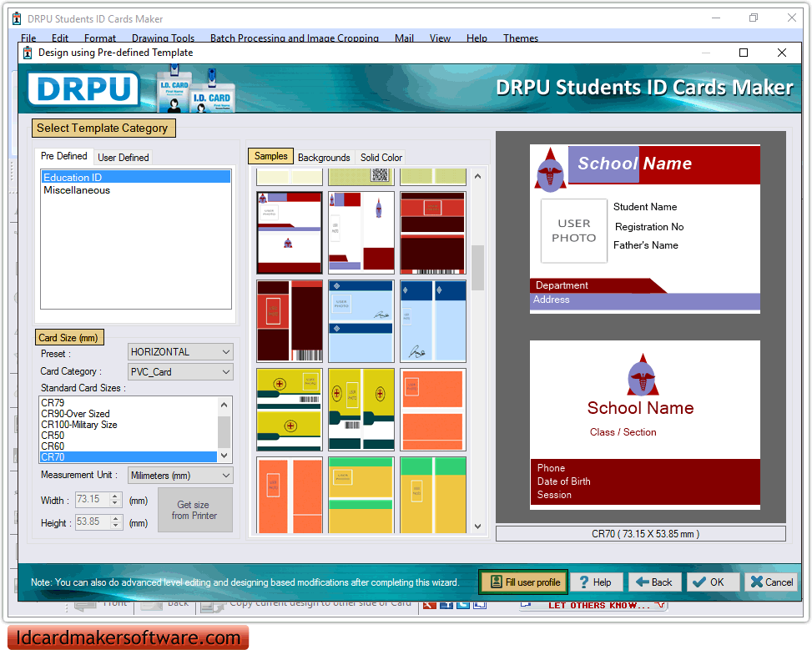This screenshot has height=650, width=812.
Task: Switch to the User Defined tab
Action: tap(123, 157)
